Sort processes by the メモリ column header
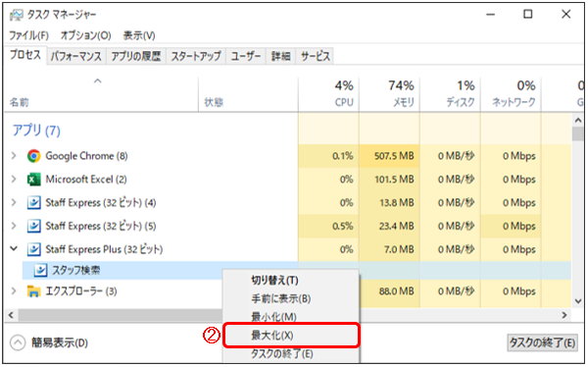 (389, 94)
